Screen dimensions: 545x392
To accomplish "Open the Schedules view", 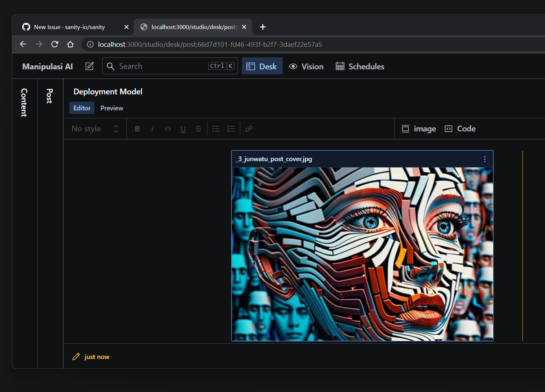I will pos(359,66).
